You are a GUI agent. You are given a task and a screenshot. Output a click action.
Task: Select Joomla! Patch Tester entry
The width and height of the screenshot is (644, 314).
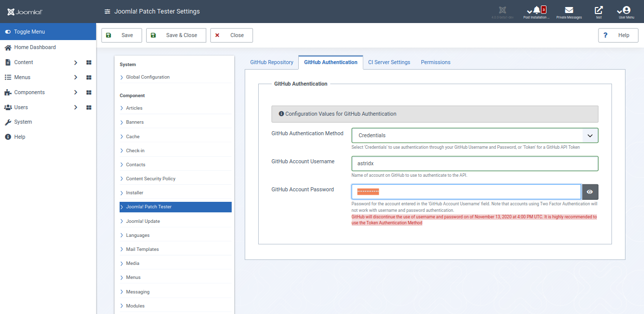point(176,207)
